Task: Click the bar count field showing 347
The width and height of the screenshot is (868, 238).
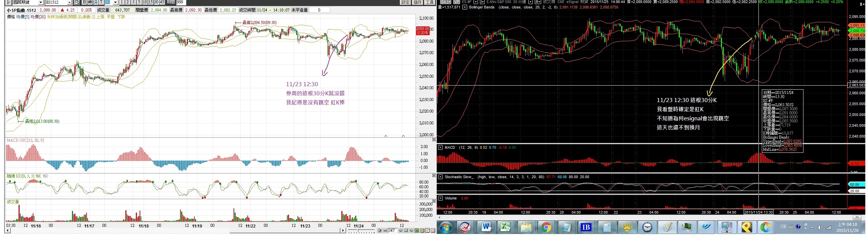Action: (392, 231)
